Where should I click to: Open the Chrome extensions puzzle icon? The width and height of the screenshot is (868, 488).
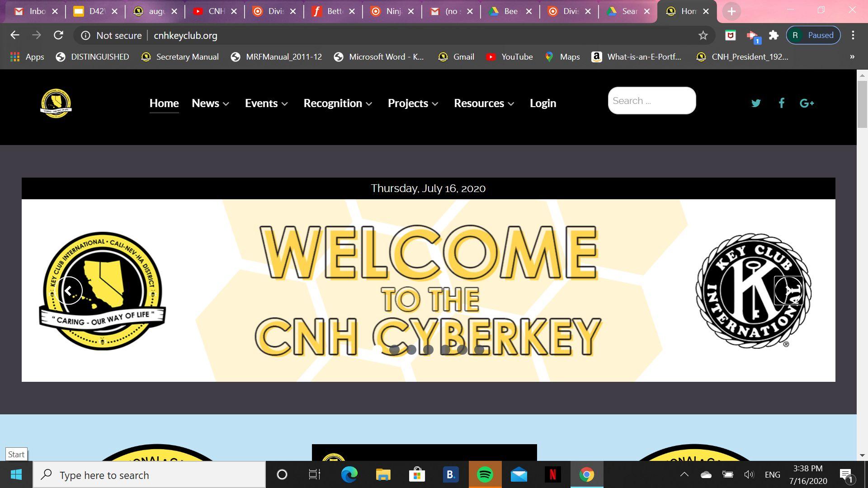point(774,35)
